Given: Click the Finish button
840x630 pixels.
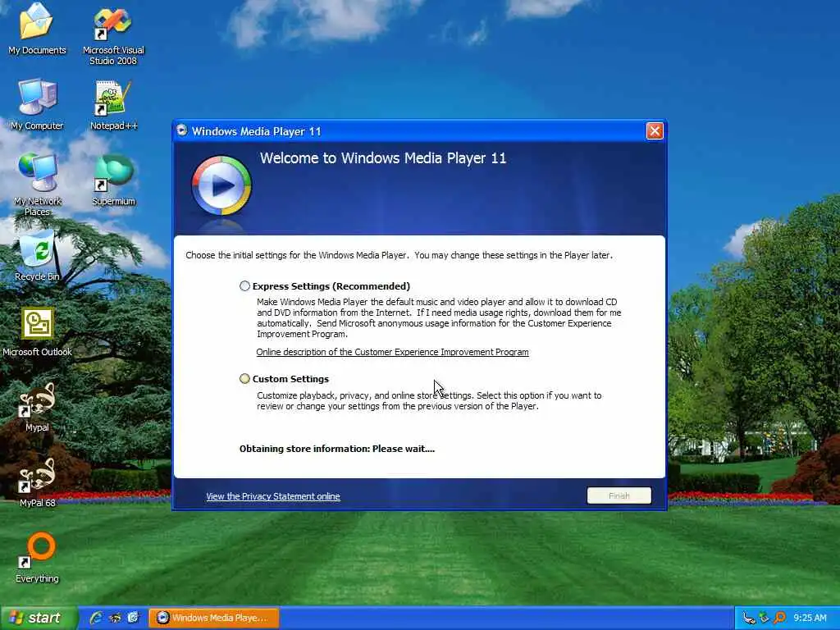Looking at the screenshot, I should pyautogui.click(x=619, y=495).
